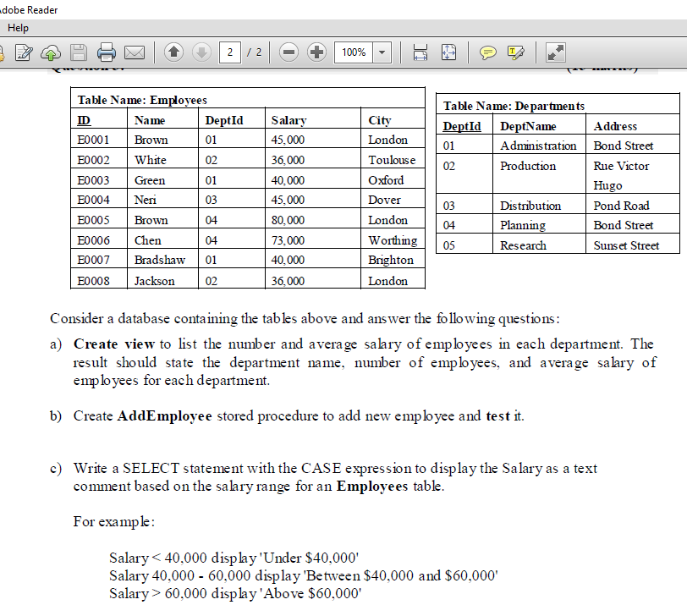Go to the previous page

coord(173,52)
